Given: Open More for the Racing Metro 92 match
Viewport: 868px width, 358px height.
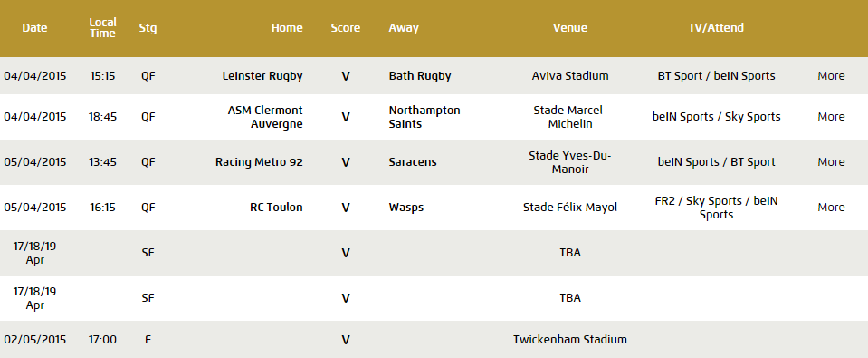Looking at the screenshot, I should click(831, 162).
